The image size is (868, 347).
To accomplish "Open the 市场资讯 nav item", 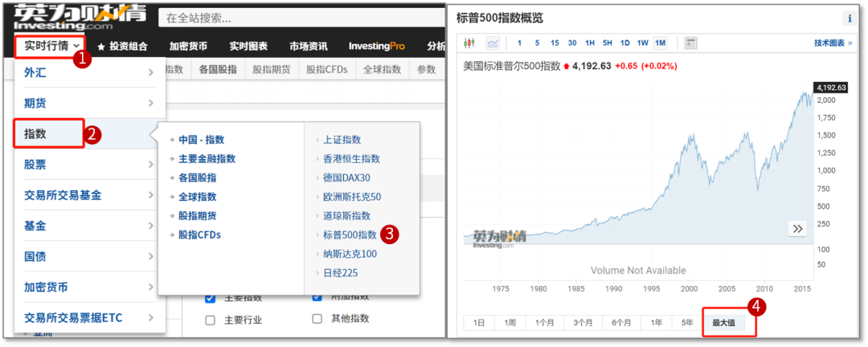I will pyautogui.click(x=309, y=47).
